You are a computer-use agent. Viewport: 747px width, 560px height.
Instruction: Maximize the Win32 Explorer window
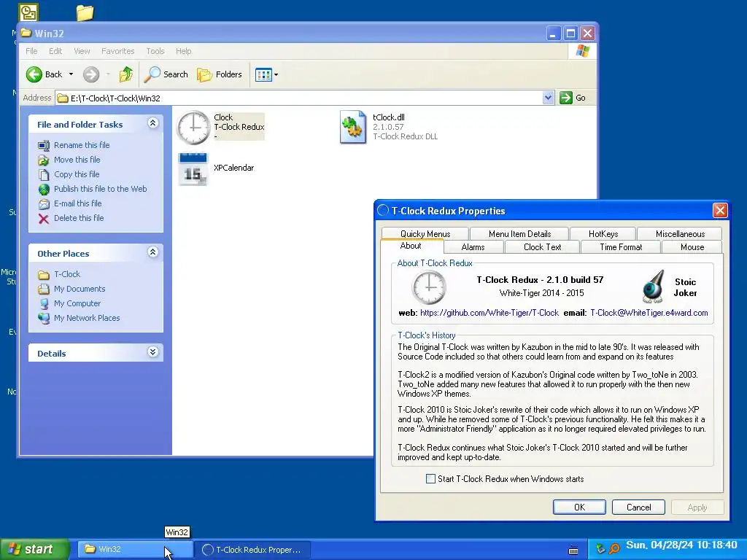pos(570,34)
